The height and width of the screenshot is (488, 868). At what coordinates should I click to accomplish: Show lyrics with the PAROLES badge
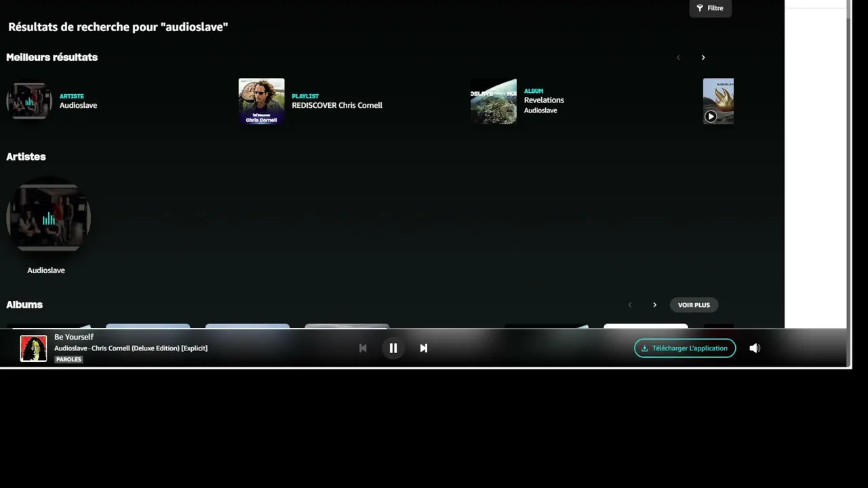tap(68, 359)
